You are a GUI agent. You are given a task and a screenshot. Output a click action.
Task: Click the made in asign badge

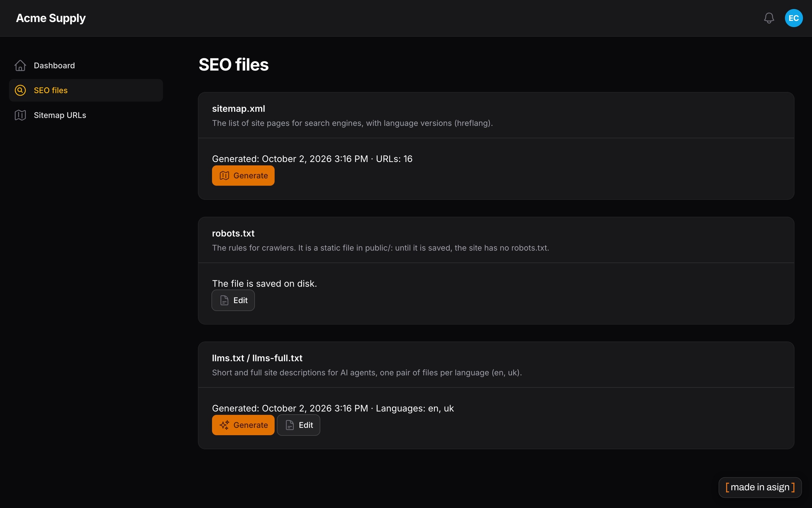(x=760, y=487)
